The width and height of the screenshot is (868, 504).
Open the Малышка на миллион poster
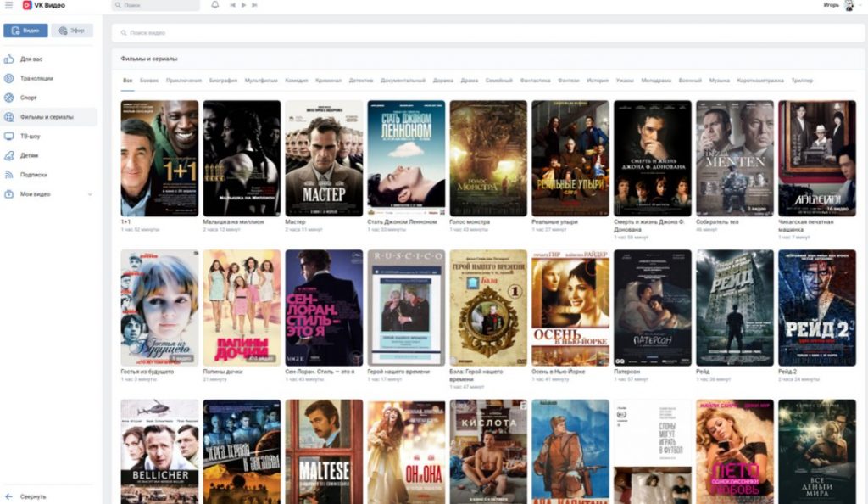click(242, 159)
